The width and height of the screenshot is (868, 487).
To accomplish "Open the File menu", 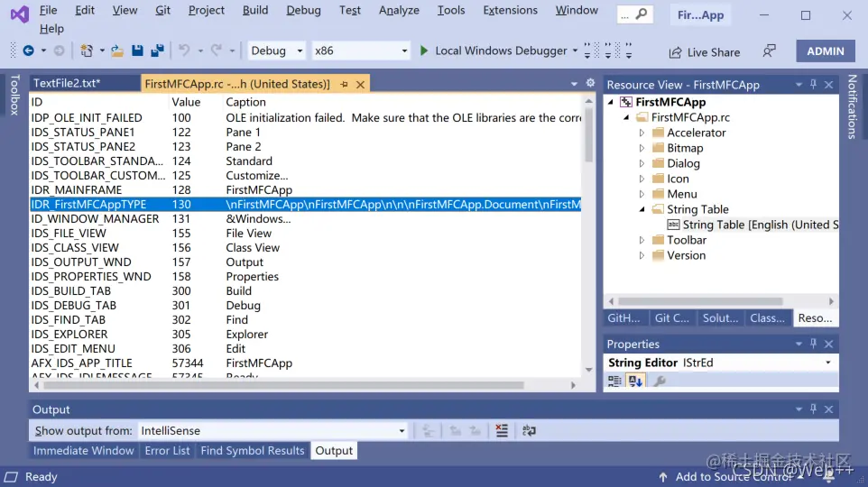I will [x=48, y=10].
